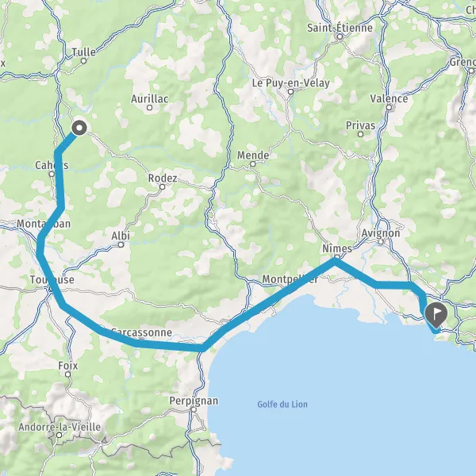
Task: Click the Cahors city dot marker
Action: 52,174
